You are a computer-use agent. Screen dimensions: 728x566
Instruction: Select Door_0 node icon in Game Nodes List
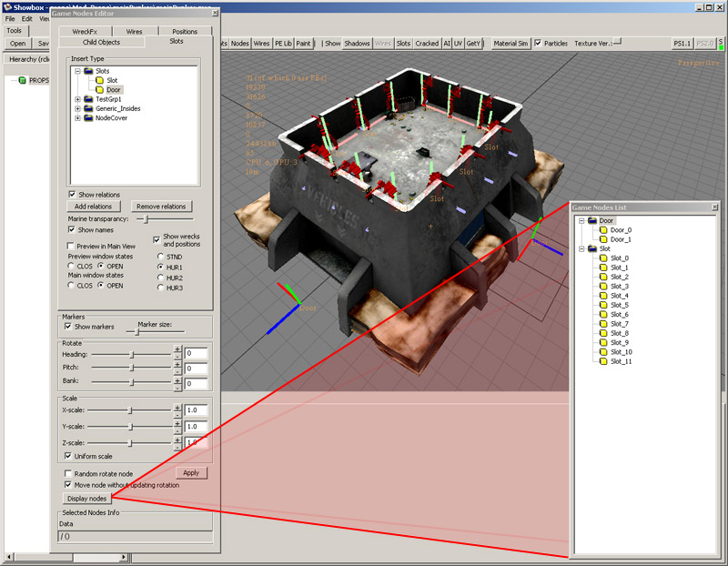603,230
